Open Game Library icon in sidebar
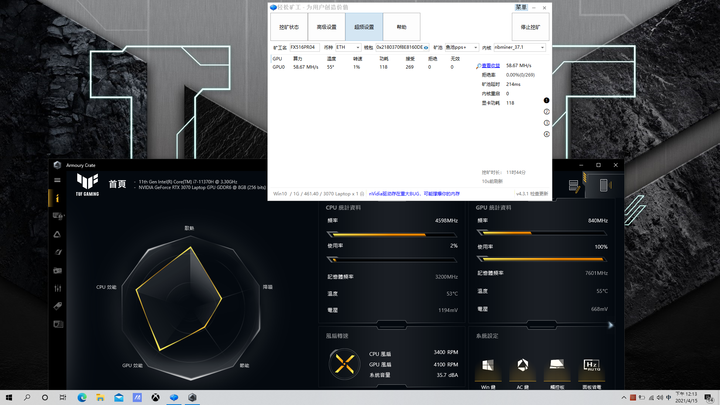The width and height of the screenshot is (720, 405). (x=57, y=270)
